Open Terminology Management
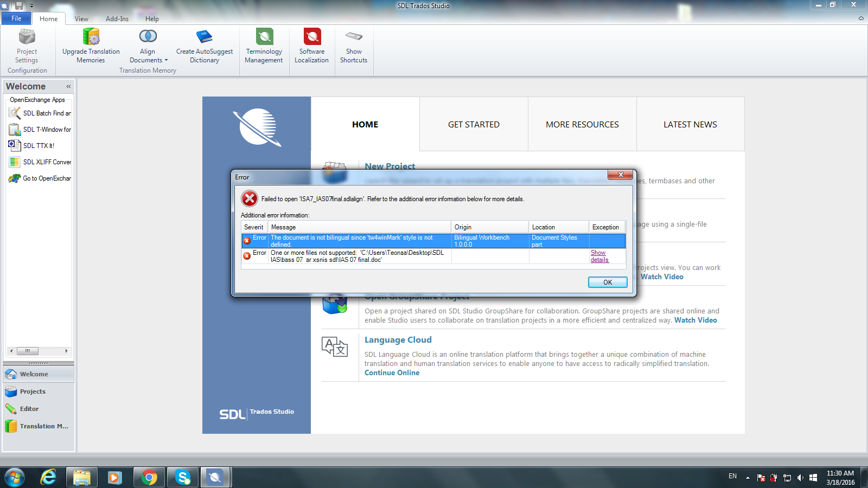The image size is (868, 488). [x=264, y=46]
